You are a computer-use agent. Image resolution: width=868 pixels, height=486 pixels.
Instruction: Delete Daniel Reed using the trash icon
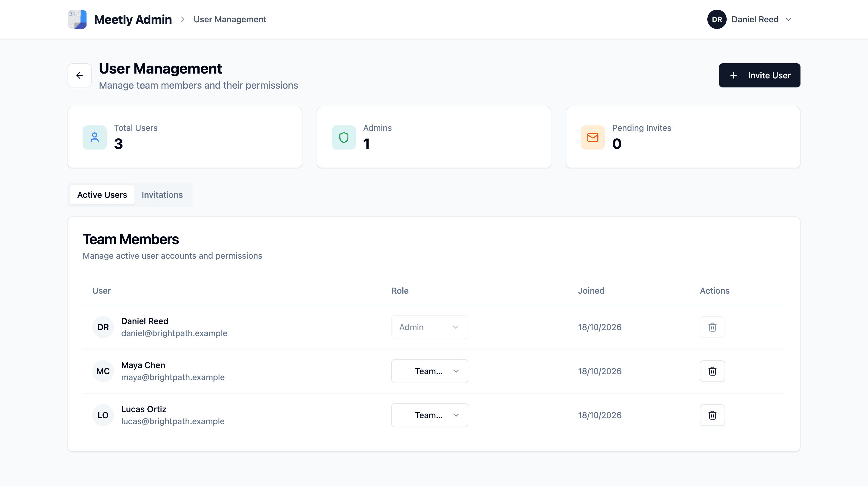click(x=712, y=327)
